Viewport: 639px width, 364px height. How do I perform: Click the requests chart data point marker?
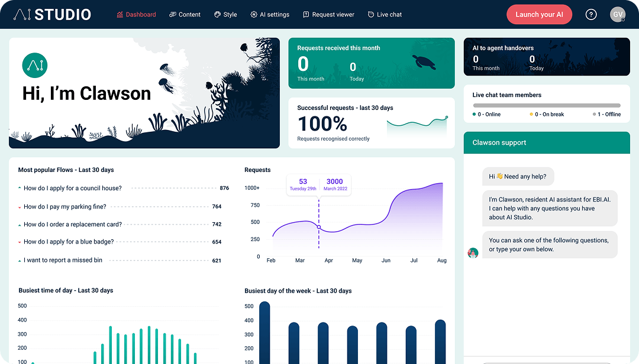pos(319,227)
